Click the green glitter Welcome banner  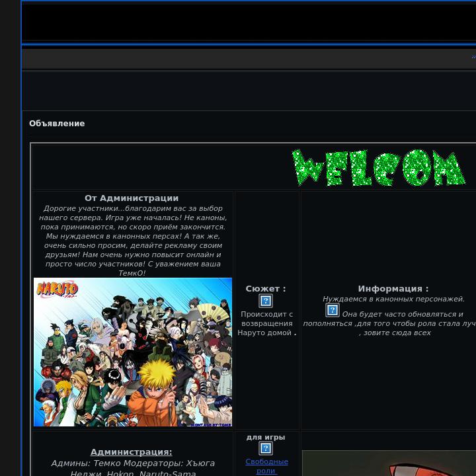click(379, 167)
